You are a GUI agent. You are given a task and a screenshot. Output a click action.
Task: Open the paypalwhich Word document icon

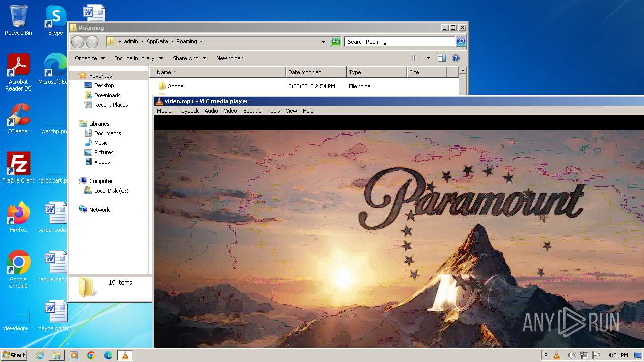[55, 316]
